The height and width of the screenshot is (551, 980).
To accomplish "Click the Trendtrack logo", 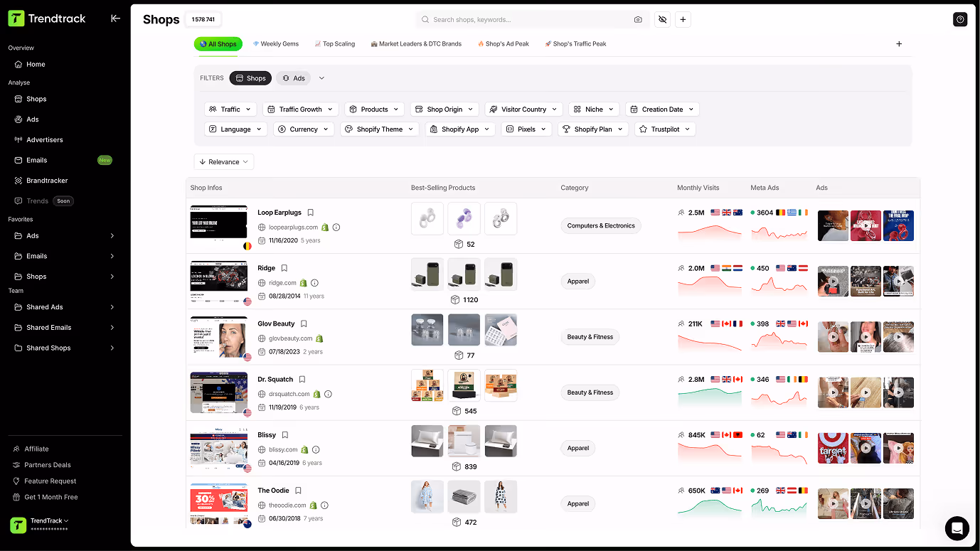I will [x=47, y=18].
